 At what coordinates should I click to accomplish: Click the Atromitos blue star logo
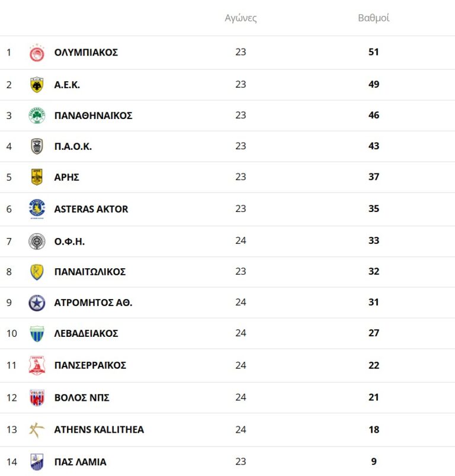37,303
